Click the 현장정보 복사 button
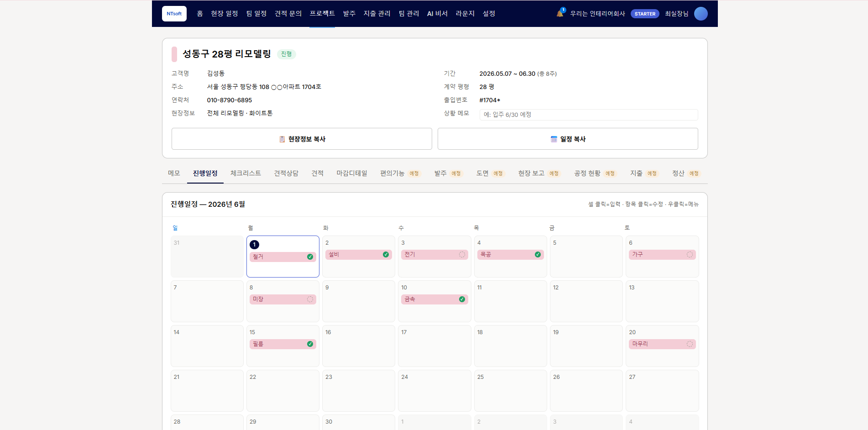868x430 pixels. pyautogui.click(x=302, y=139)
